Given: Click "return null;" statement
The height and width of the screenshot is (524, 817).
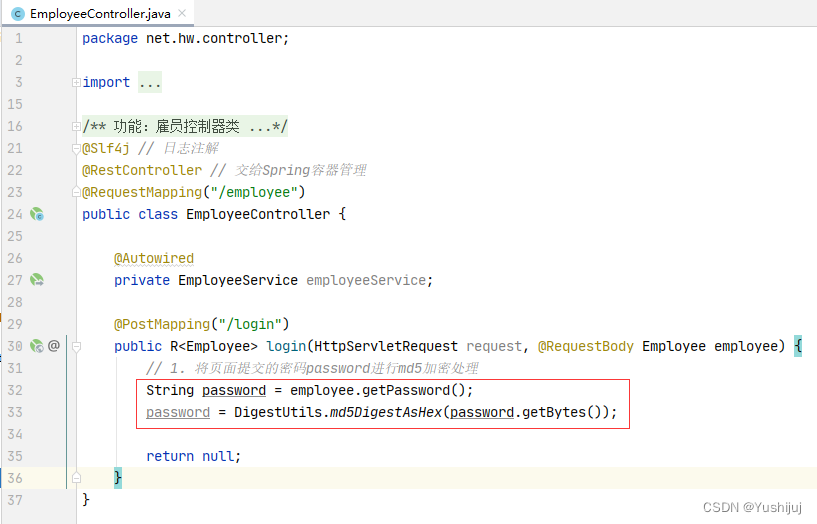Looking at the screenshot, I should click(x=194, y=456).
